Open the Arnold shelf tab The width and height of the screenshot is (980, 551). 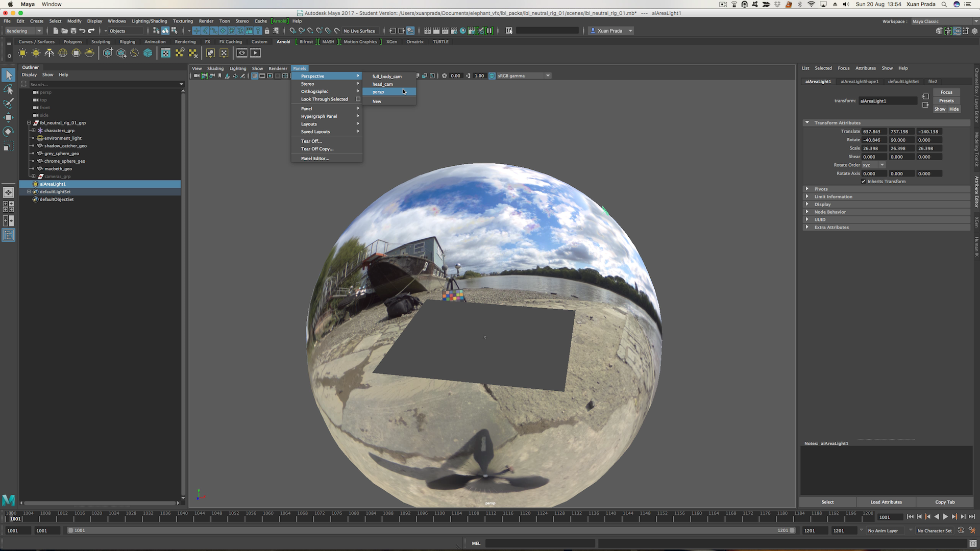point(283,42)
